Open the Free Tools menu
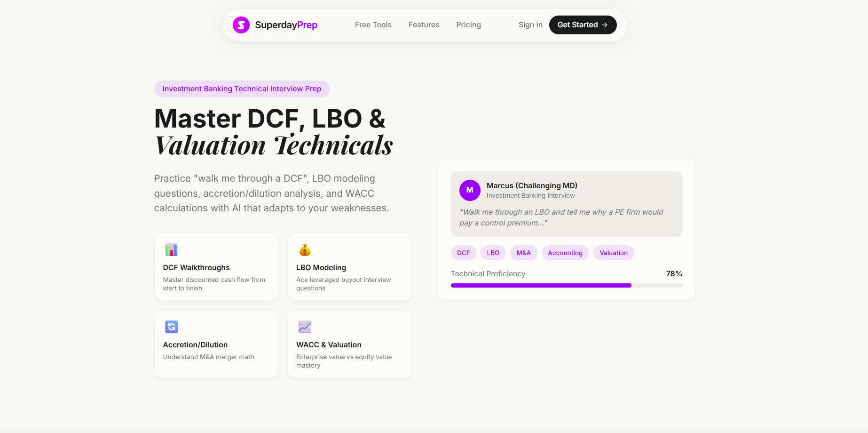This screenshot has height=433, width=868. [373, 24]
